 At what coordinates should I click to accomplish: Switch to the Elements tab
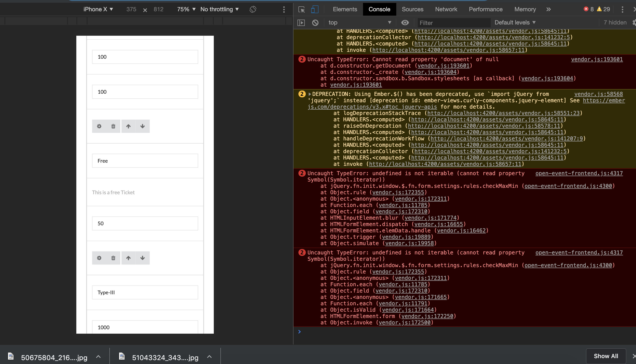point(345,9)
